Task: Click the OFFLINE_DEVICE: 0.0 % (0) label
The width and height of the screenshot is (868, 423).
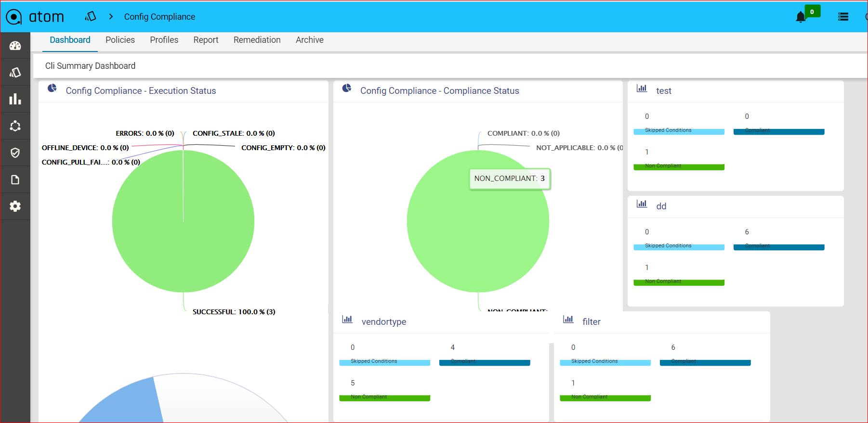Action: tap(85, 148)
